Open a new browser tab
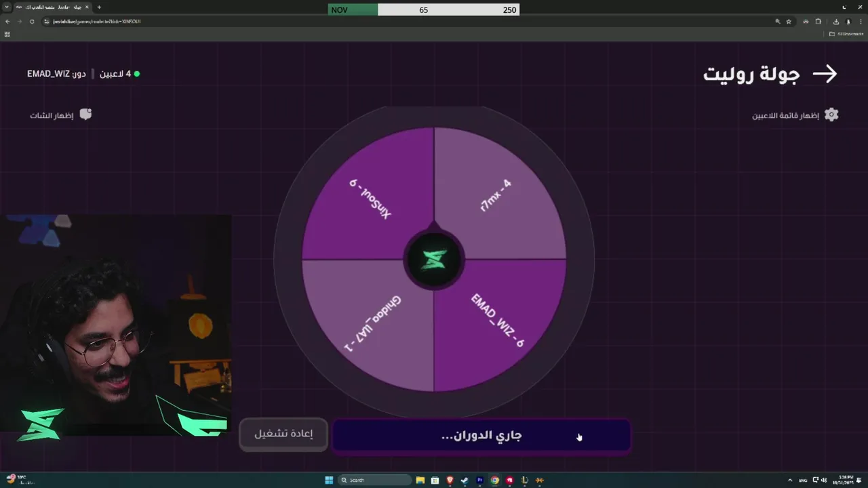 click(x=99, y=7)
